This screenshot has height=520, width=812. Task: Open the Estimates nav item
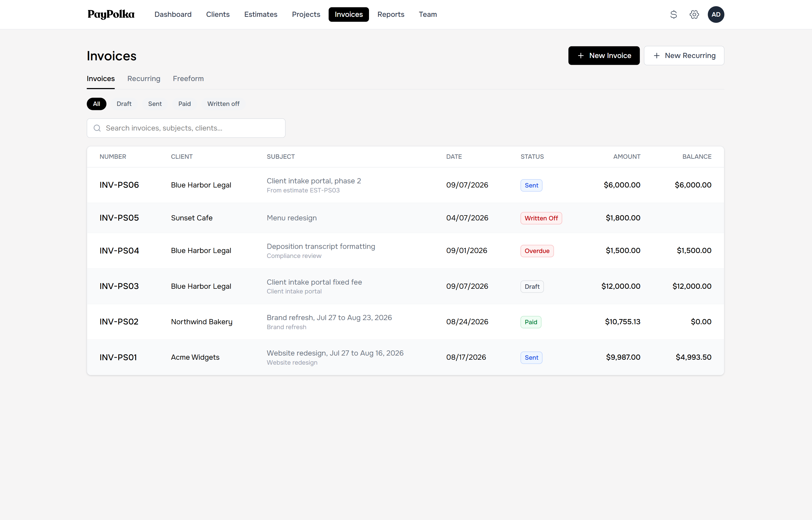pos(260,15)
